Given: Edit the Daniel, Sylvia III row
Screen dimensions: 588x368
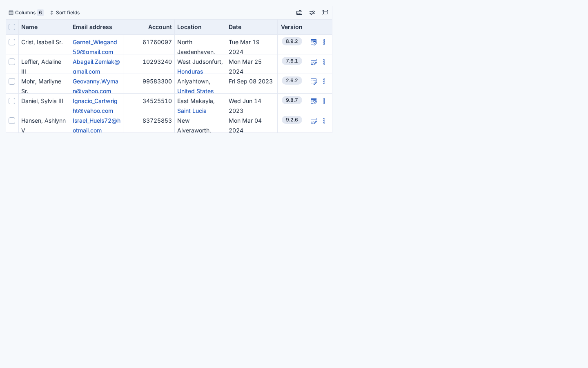Looking at the screenshot, I should [x=314, y=101].
